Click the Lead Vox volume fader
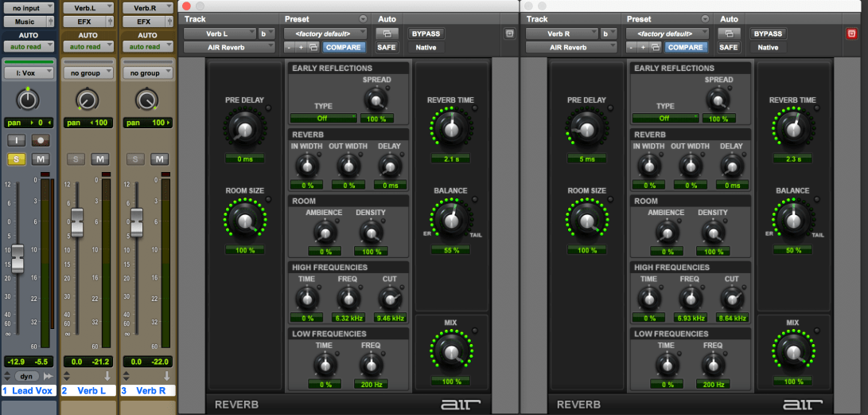The height and width of the screenshot is (415, 868). 18,257
